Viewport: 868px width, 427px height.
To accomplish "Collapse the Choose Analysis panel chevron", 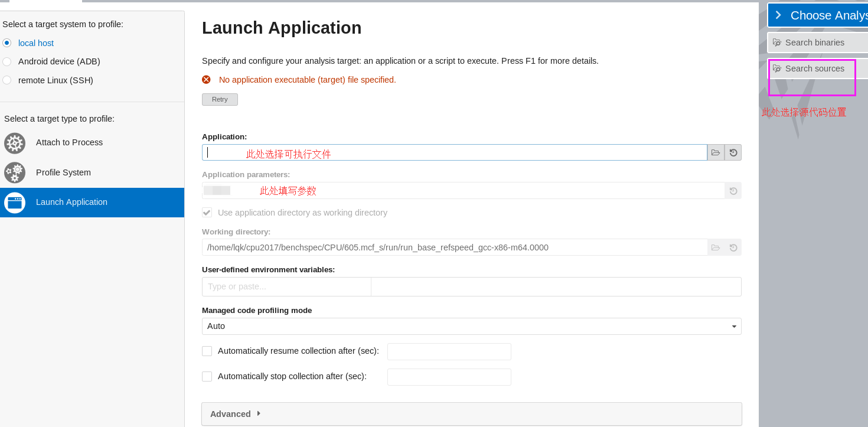I will click(x=779, y=15).
